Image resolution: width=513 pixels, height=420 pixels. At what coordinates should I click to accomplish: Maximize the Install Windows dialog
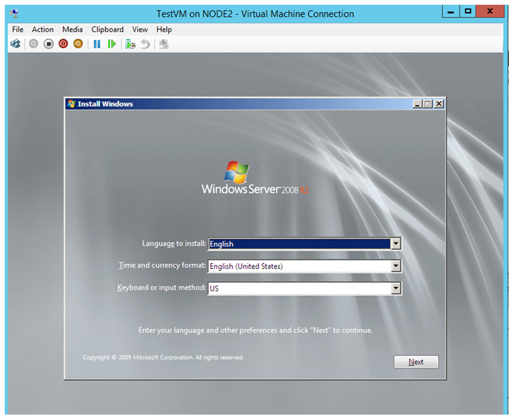tap(427, 104)
